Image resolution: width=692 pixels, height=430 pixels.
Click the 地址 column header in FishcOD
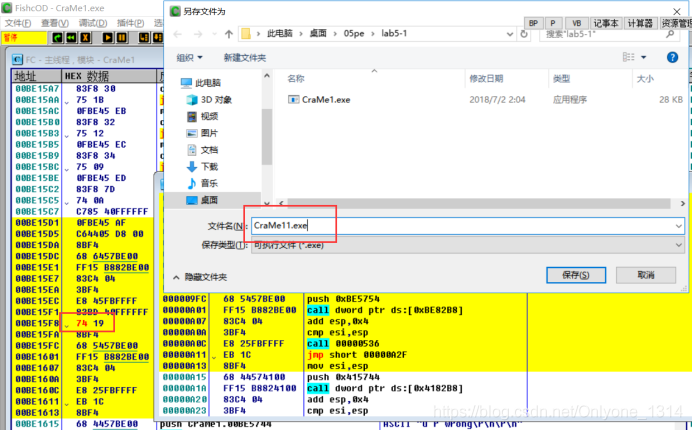(36, 76)
